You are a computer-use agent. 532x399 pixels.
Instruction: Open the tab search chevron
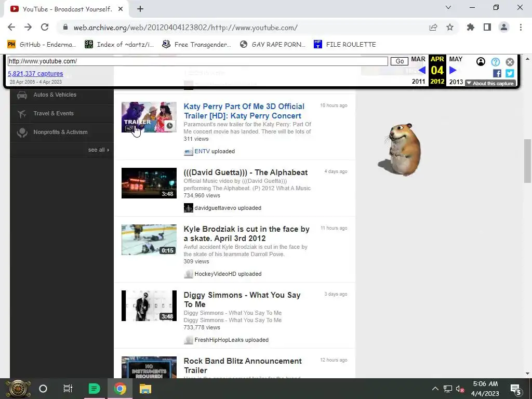click(448, 7)
